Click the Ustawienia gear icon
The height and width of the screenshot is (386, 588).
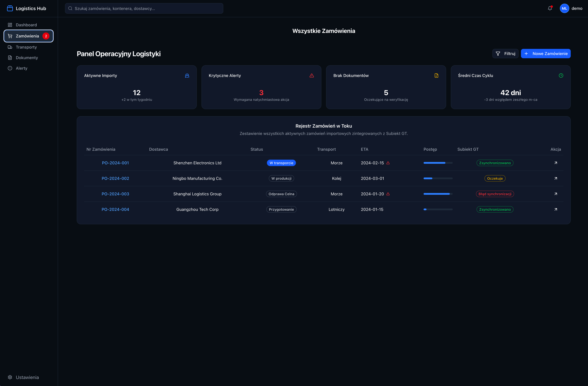click(x=10, y=377)
